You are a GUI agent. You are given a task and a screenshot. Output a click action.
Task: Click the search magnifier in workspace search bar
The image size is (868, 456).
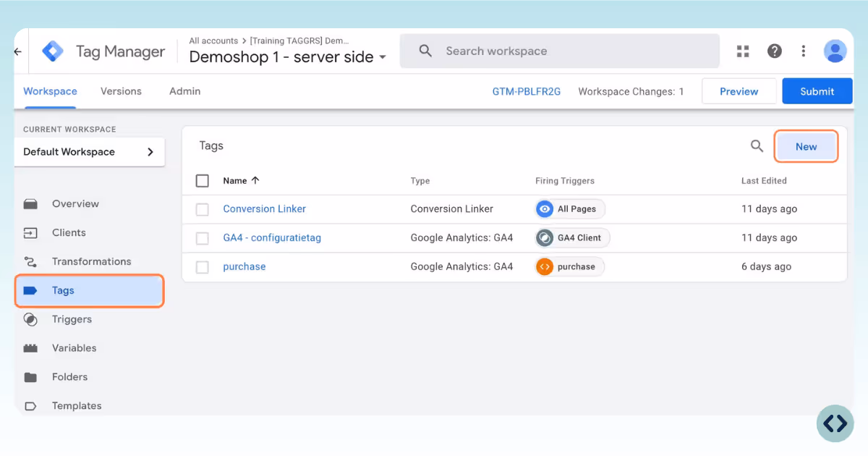coord(425,51)
